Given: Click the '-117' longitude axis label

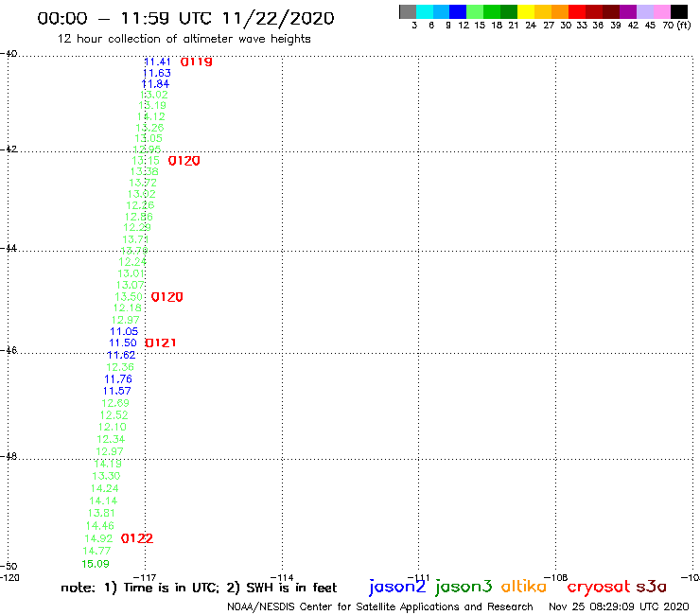Looking at the screenshot, I should (x=145, y=577).
